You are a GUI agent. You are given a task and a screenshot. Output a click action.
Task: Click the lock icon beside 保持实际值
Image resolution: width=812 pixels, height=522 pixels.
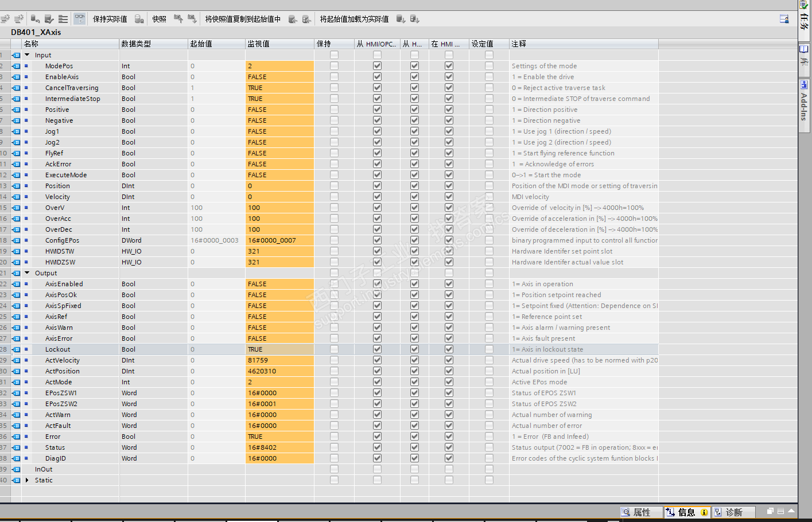[x=139, y=19]
